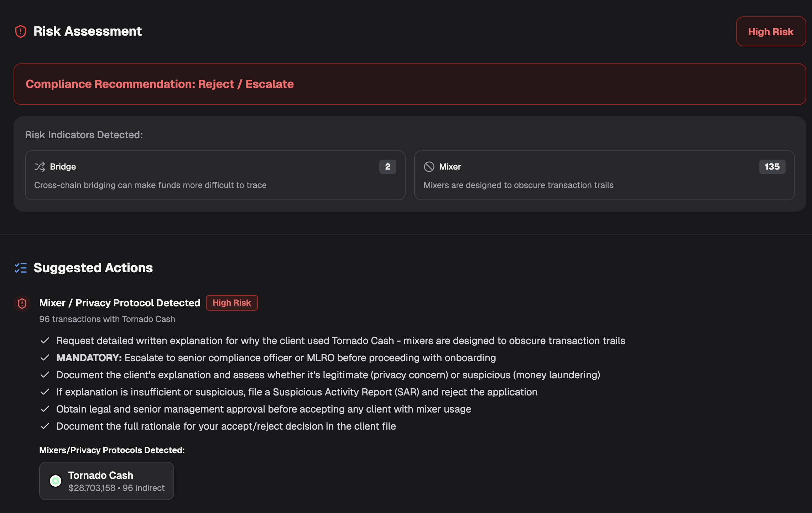
Task: Click checkmark beside Document the full rationale item
Action: [45, 426]
